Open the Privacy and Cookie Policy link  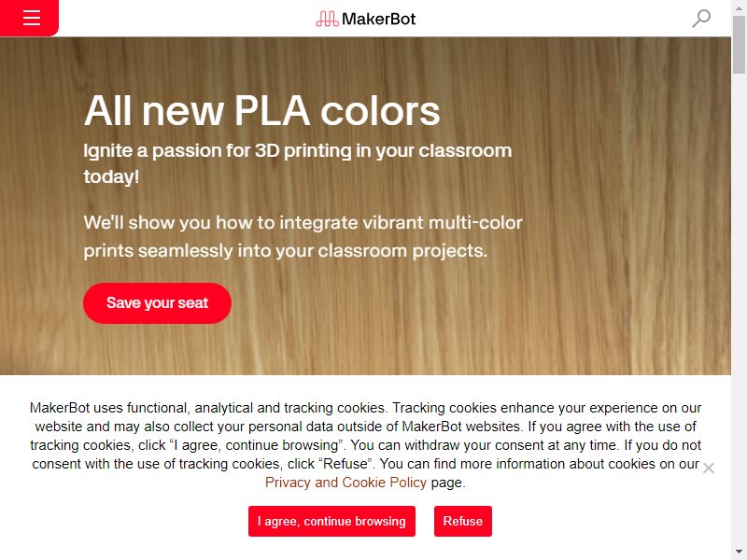(x=345, y=483)
